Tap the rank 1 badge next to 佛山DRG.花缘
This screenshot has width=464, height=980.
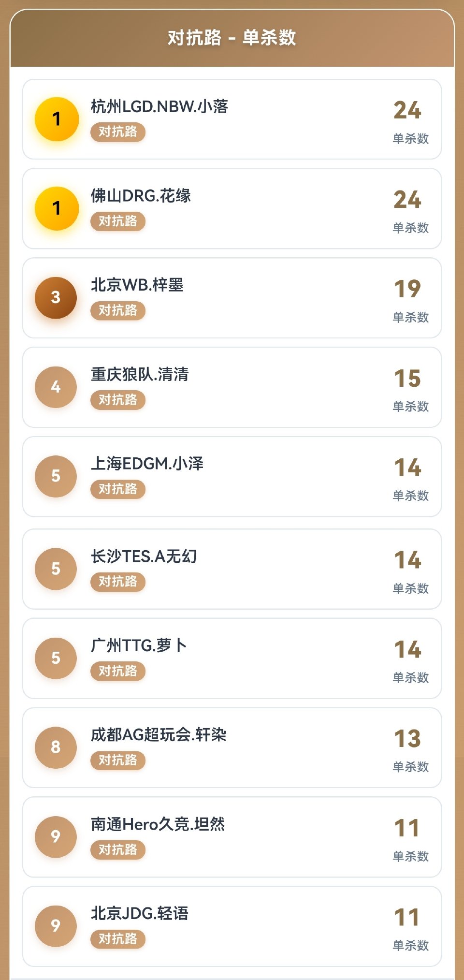click(x=57, y=208)
